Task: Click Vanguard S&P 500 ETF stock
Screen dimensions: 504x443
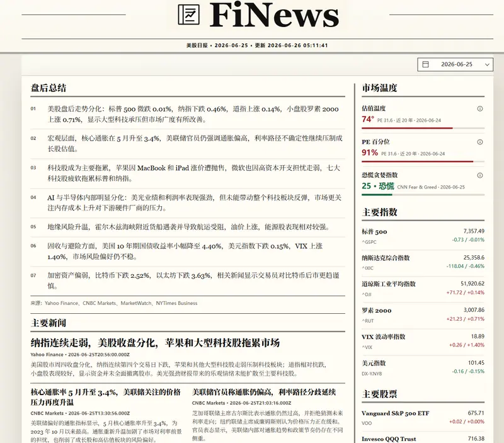Action: (x=423, y=418)
